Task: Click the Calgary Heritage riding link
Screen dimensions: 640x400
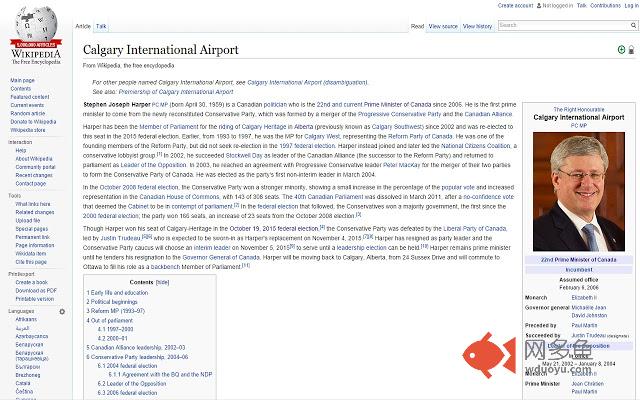Action: point(264,127)
